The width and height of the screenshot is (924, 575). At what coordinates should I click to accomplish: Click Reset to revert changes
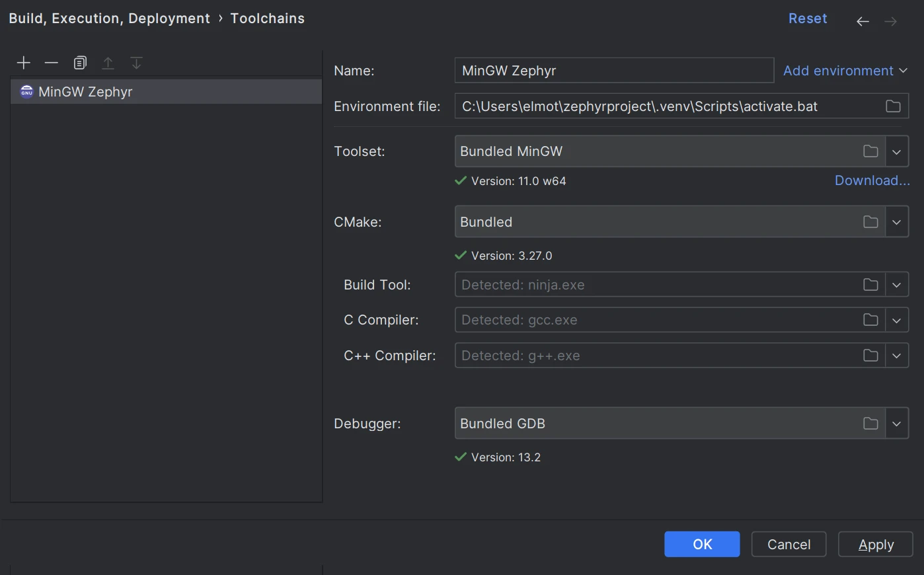tap(808, 19)
